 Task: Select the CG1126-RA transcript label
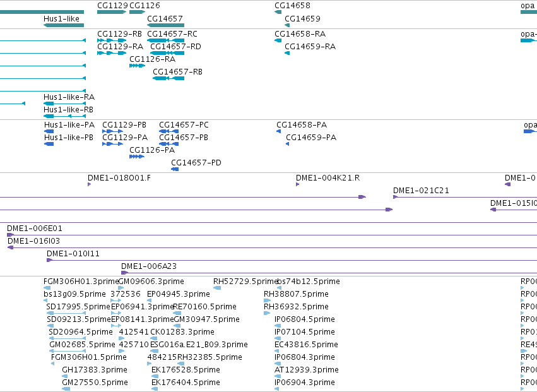pyautogui.click(x=153, y=59)
